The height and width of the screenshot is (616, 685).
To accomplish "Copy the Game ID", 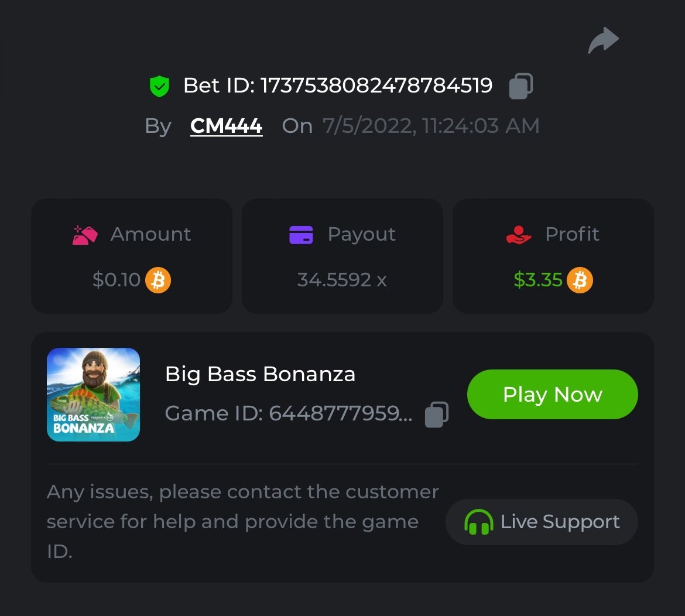I will coord(436,414).
